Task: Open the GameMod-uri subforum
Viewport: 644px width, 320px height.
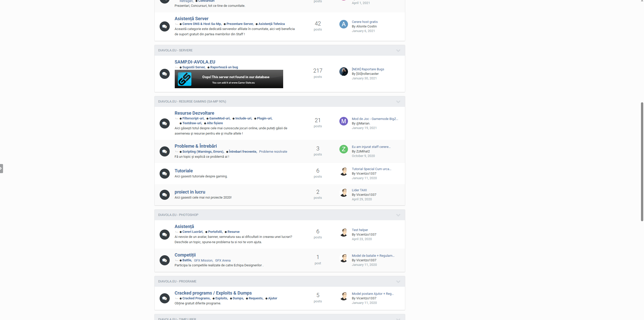Action: 219,118
